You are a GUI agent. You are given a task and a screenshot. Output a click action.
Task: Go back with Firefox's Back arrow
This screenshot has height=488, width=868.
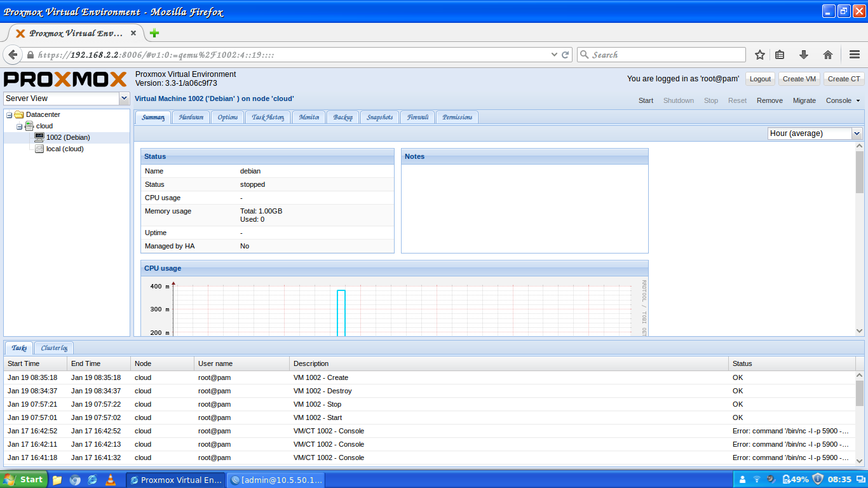coord(13,55)
